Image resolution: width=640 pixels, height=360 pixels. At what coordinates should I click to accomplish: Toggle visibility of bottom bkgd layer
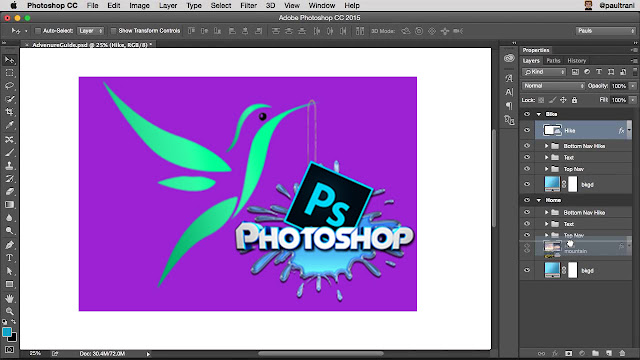pos(527,270)
